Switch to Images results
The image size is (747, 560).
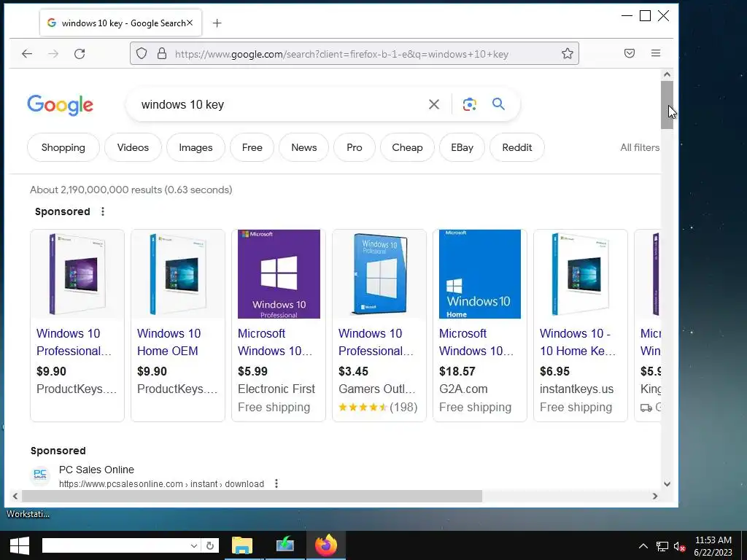pyautogui.click(x=196, y=147)
